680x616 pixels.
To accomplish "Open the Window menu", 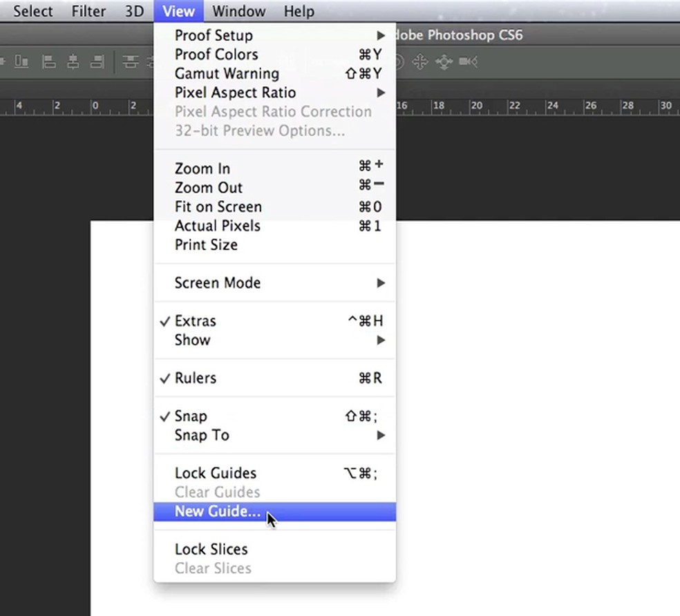I will pyautogui.click(x=239, y=11).
